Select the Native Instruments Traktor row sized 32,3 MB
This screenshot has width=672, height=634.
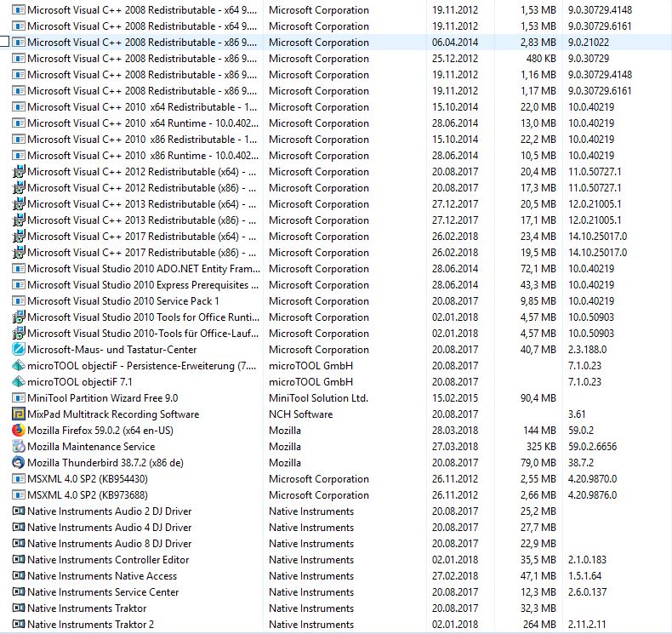[x=87, y=608]
